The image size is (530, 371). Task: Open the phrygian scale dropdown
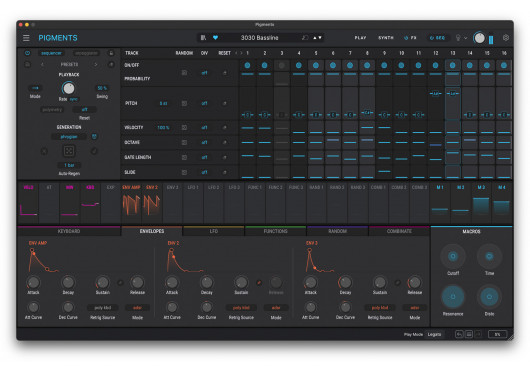[x=69, y=137]
